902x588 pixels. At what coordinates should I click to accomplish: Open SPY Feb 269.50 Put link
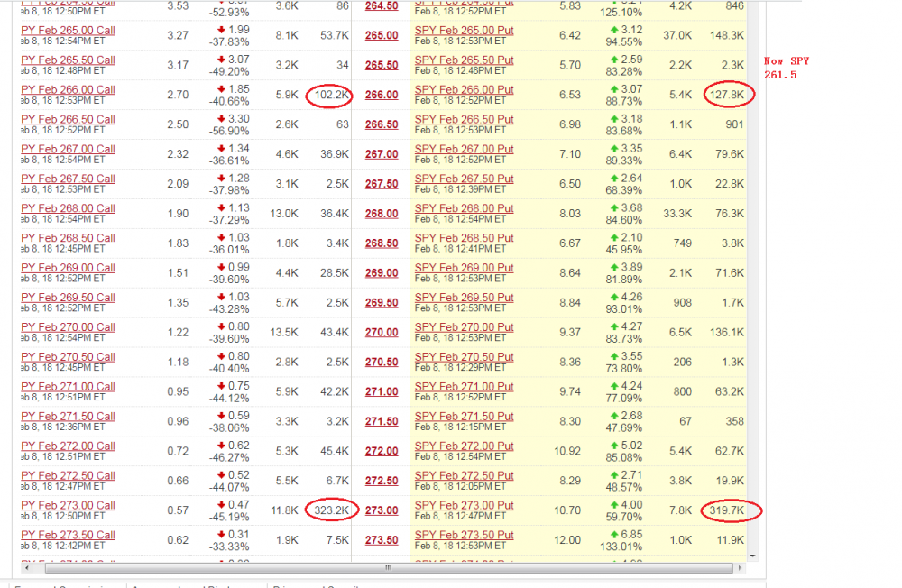pyautogui.click(x=465, y=298)
